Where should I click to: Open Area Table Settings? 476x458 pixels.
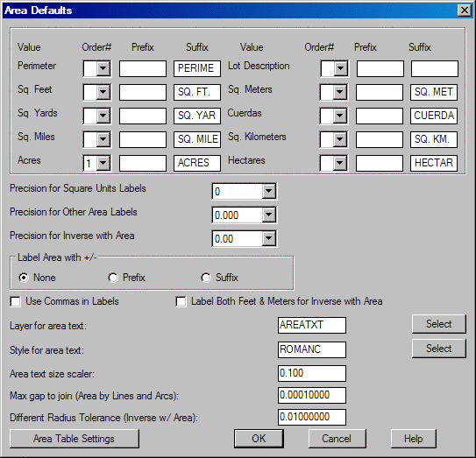coord(75,439)
